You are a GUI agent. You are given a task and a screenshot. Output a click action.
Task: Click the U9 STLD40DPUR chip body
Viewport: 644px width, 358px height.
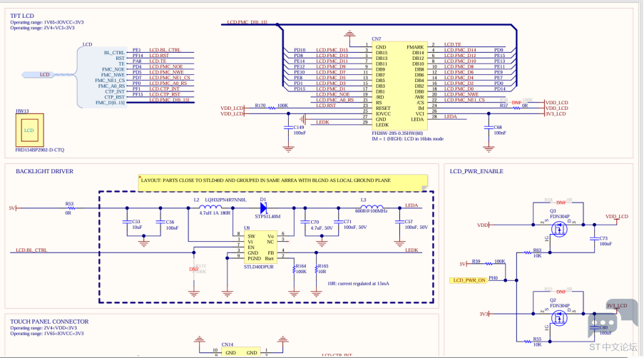260,247
